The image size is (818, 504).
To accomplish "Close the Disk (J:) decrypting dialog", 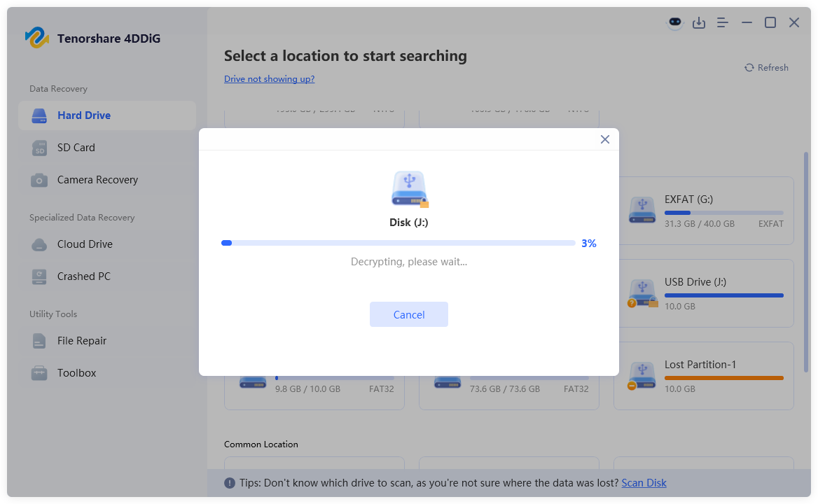I will click(x=605, y=139).
